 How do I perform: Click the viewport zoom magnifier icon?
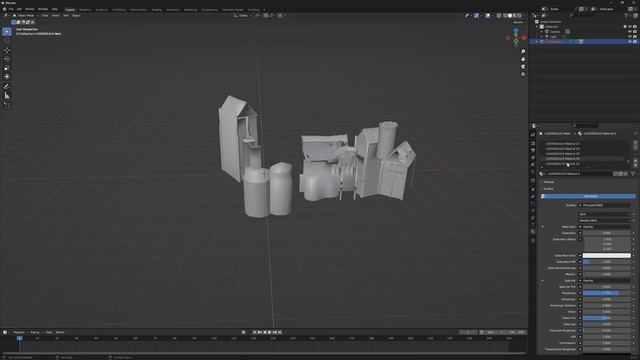tap(523, 52)
